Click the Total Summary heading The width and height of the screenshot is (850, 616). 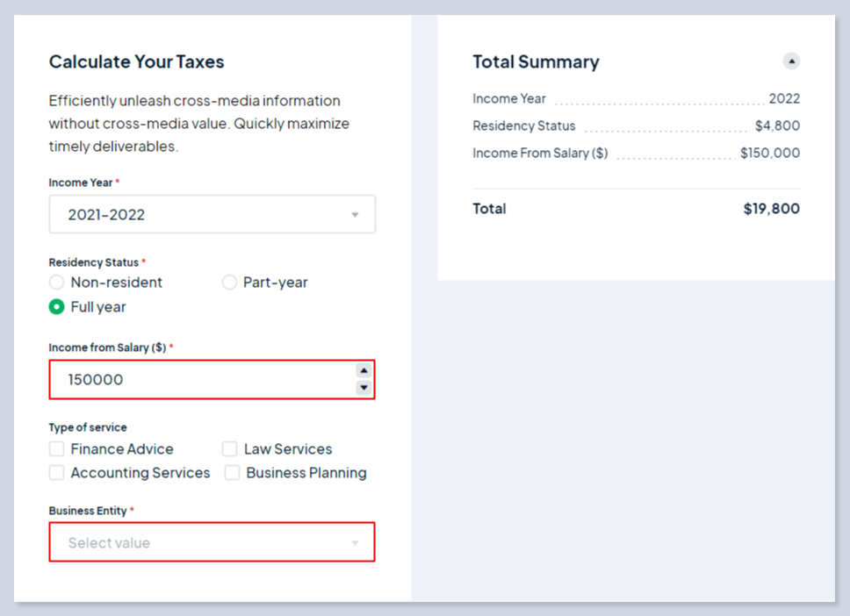click(x=536, y=62)
